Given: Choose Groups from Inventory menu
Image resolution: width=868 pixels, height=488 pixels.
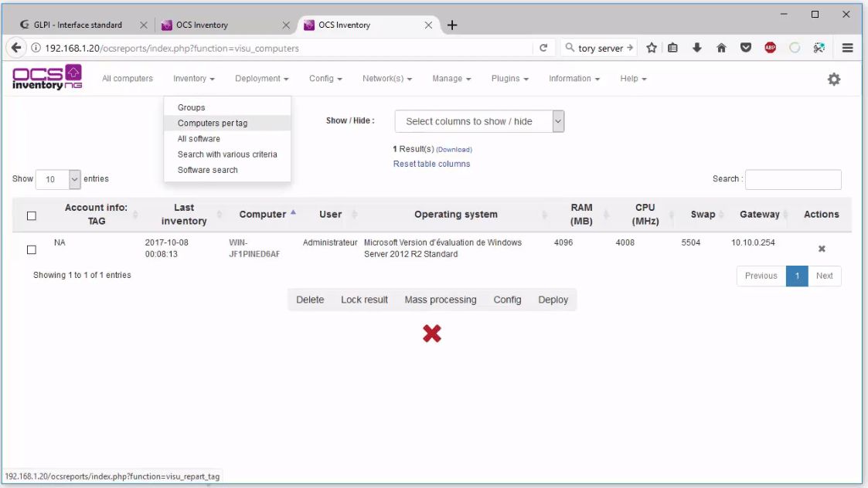Looking at the screenshot, I should 227,107.
